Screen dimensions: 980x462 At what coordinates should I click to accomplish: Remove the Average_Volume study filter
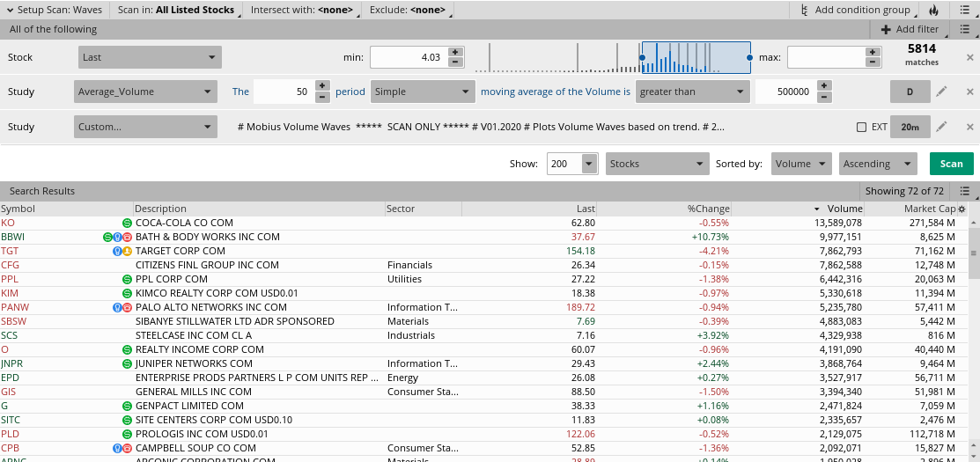[970, 92]
